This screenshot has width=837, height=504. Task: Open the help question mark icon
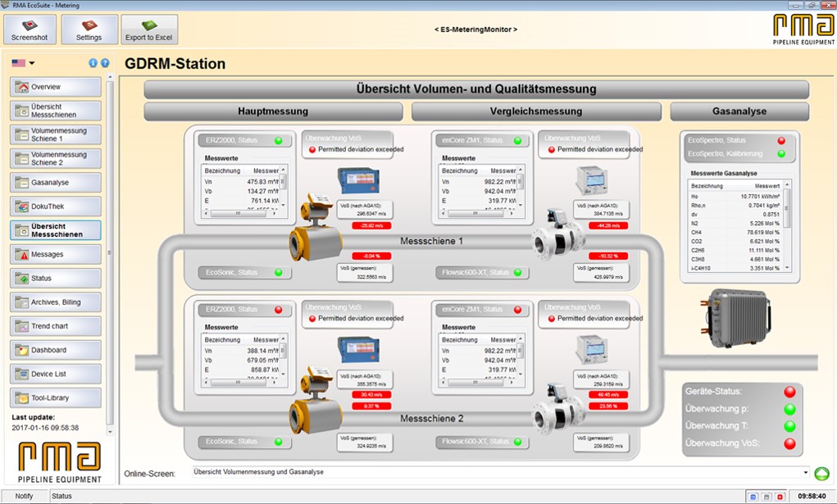pyautogui.click(x=105, y=63)
